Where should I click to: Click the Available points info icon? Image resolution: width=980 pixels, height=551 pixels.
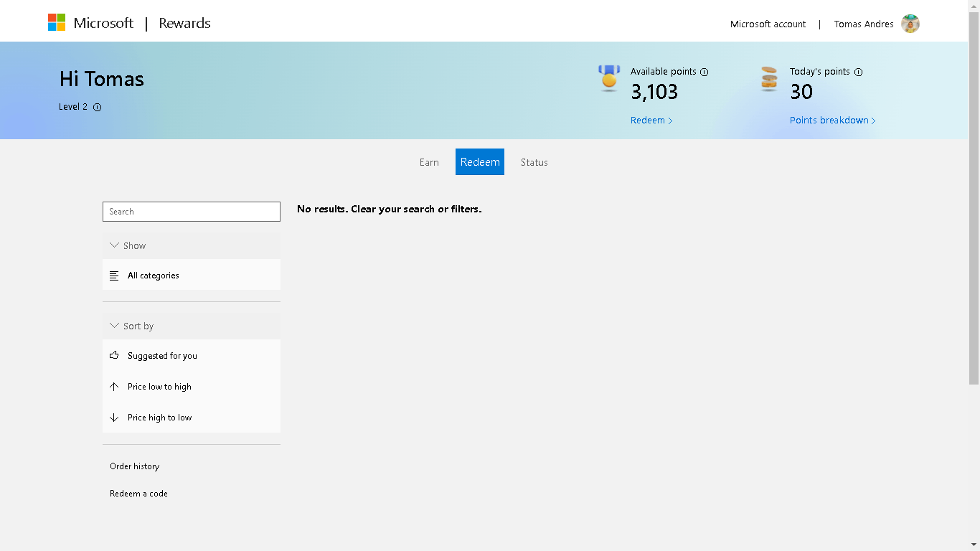tap(705, 72)
